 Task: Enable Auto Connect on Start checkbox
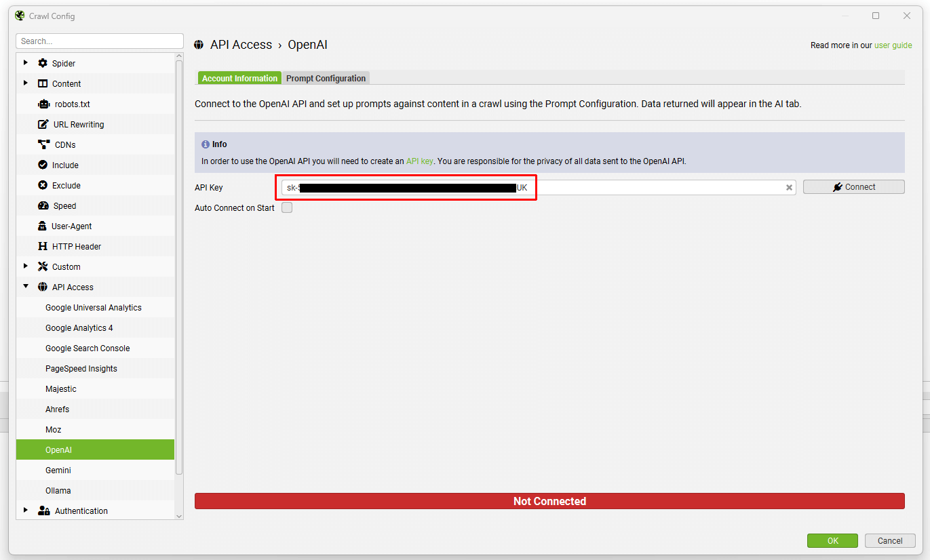[x=287, y=208]
